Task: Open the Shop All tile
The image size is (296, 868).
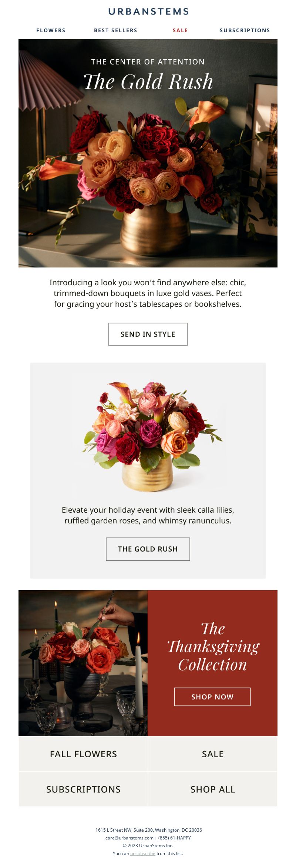Action: pos(213,789)
